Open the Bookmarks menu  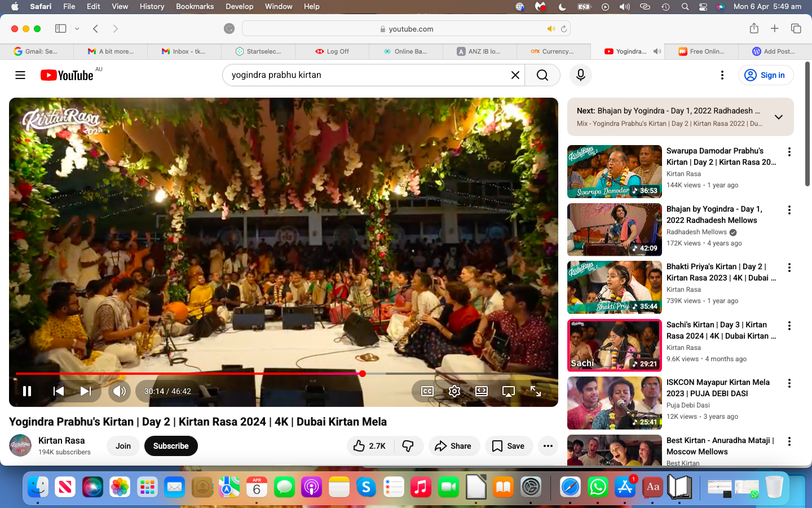coord(195,6)
